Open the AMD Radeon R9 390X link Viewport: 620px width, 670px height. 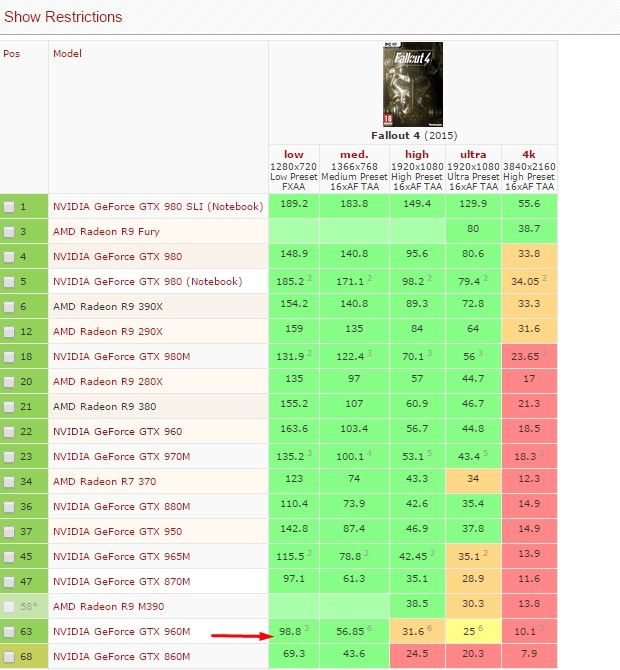[108, 307]
